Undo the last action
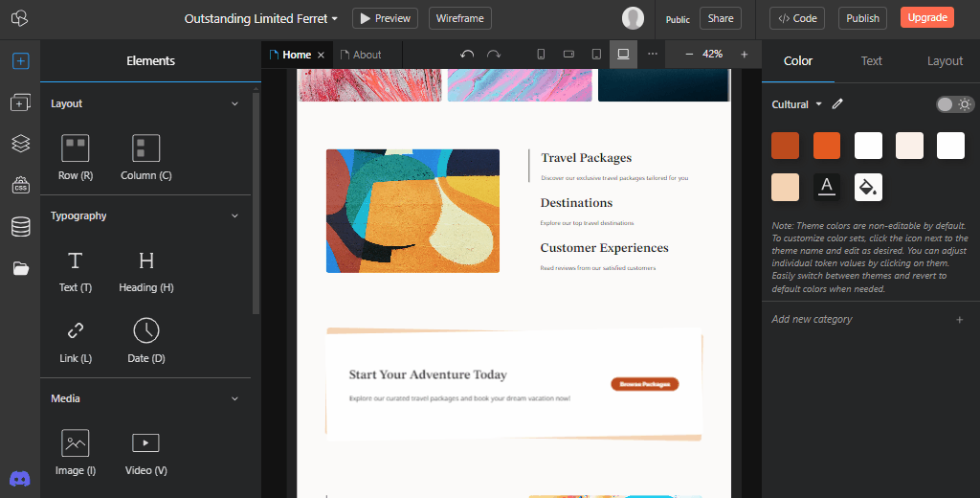The height and width of the screenshot is (498, 980). coord(467,55)
